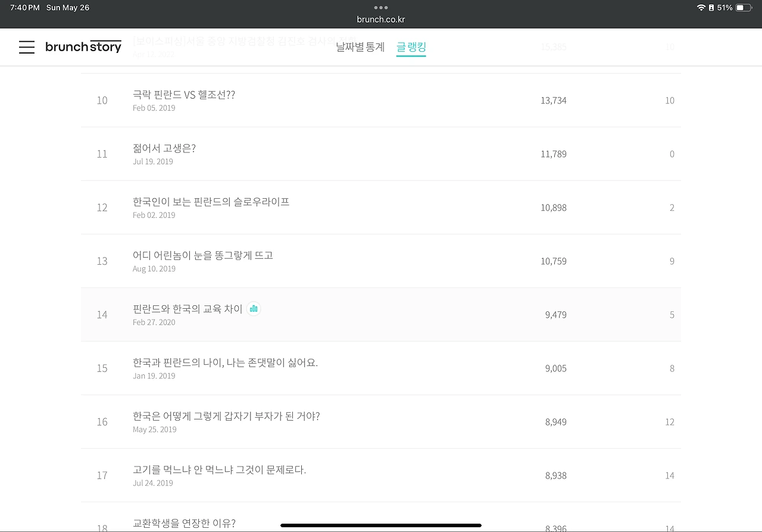Viewport: 762px width, 532px height.
Task: Open article 젊어서 고생은?
Action: click(164, 148)
